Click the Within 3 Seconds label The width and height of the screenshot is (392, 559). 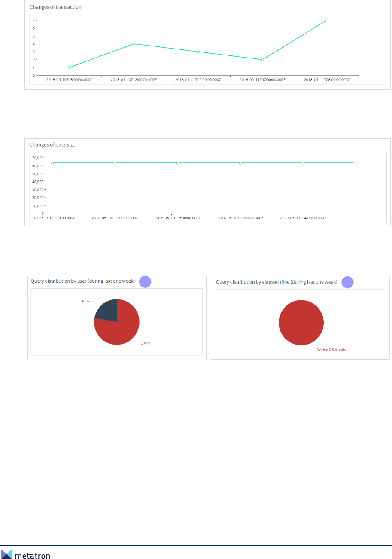click(x=331, y=350)
